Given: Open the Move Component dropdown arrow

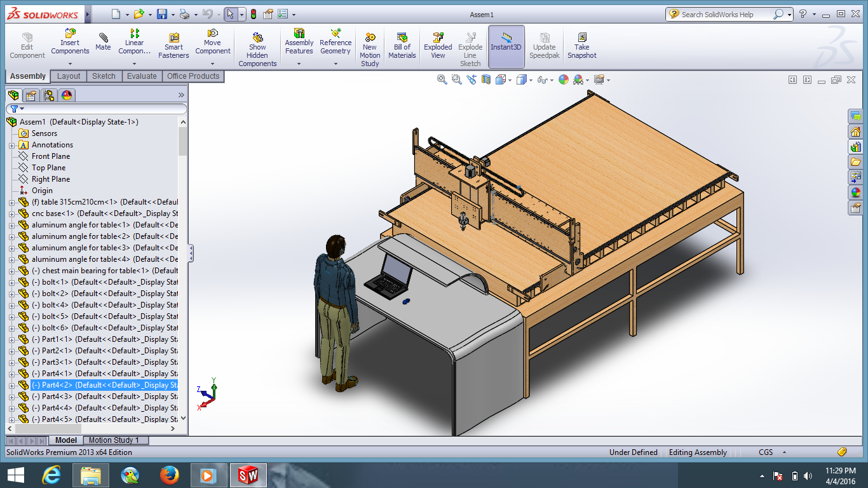Looking at the screenshot, I should point(213,64).
